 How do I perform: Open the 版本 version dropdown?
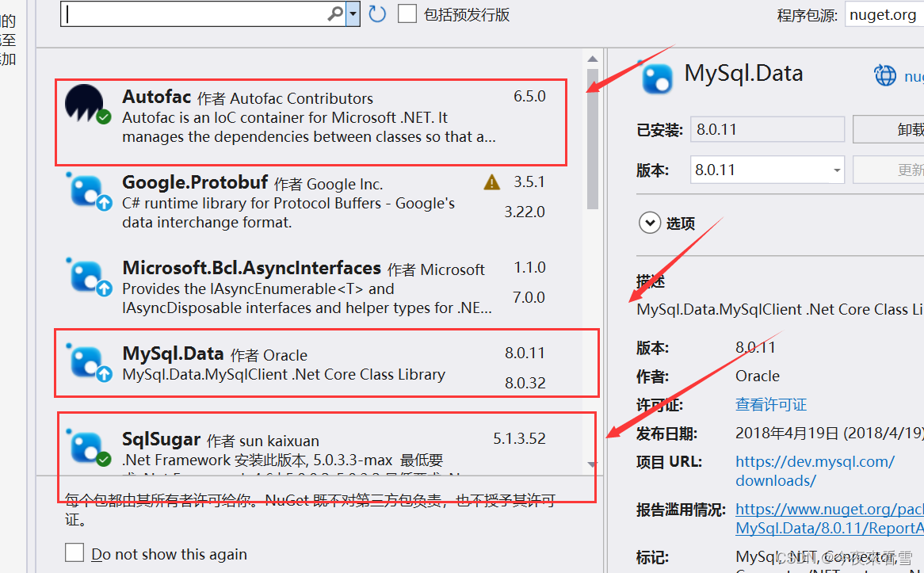[x=837, y=169]
